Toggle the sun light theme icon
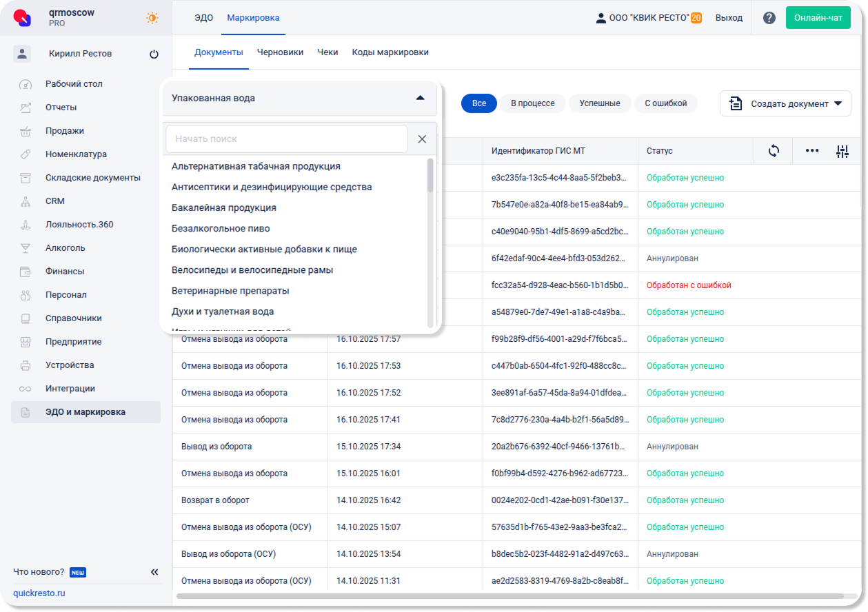 (152, 18)
